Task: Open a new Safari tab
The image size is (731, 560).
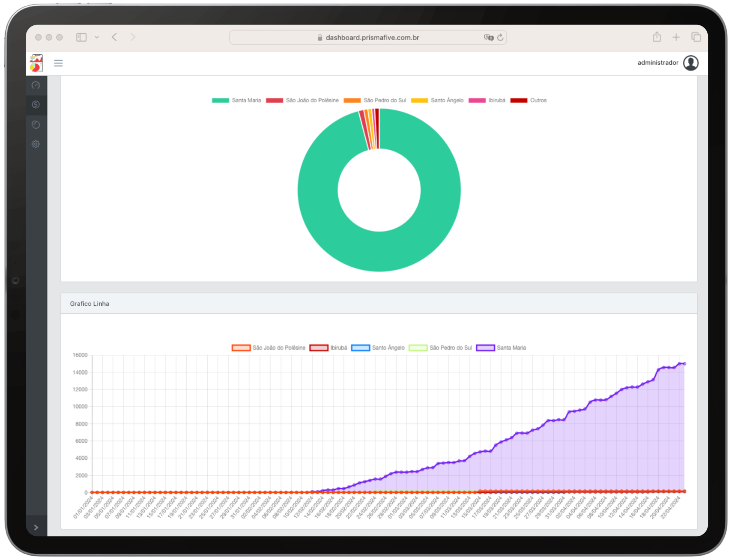Action: coord(676,37)
